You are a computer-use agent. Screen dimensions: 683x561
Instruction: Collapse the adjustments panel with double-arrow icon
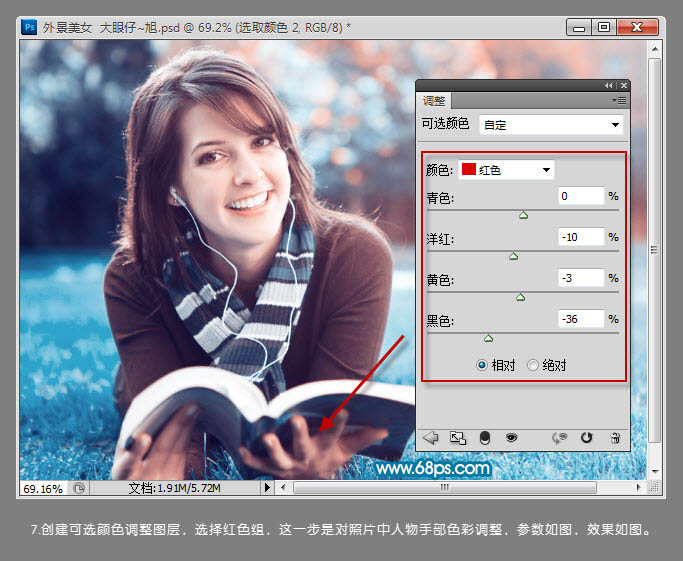(609, 86)
